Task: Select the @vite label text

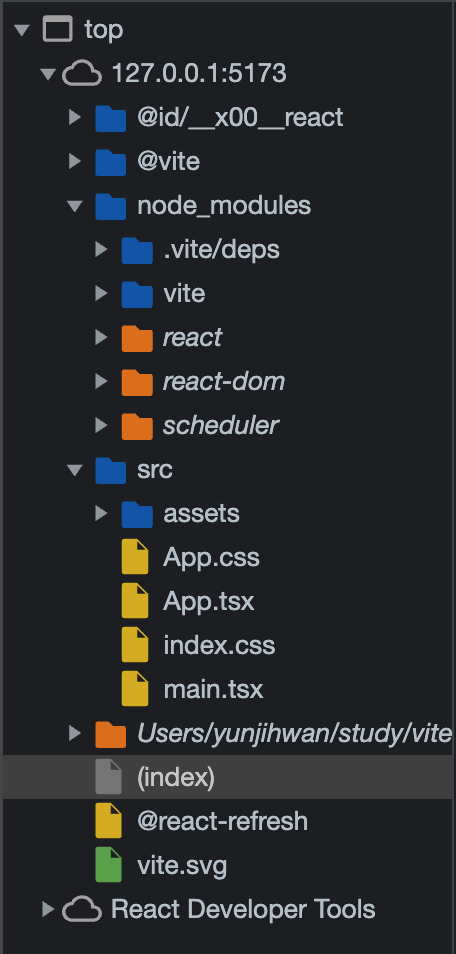Action: coord(169,161)
